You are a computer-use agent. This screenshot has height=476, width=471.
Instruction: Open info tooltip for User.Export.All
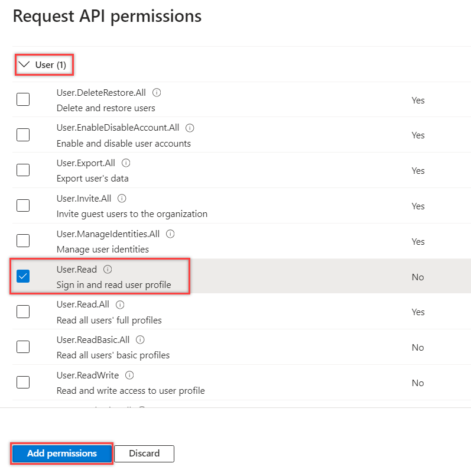coord(126,163)
